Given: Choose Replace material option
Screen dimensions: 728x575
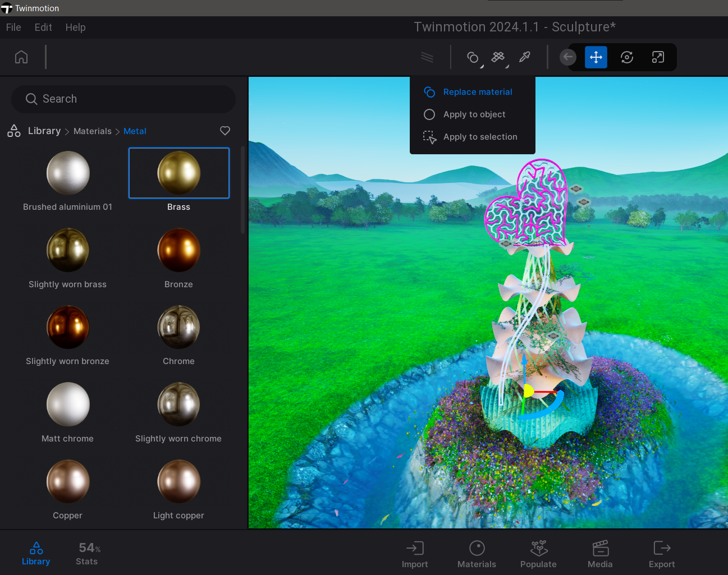Looking at the screenshot, I should [472, 92].
